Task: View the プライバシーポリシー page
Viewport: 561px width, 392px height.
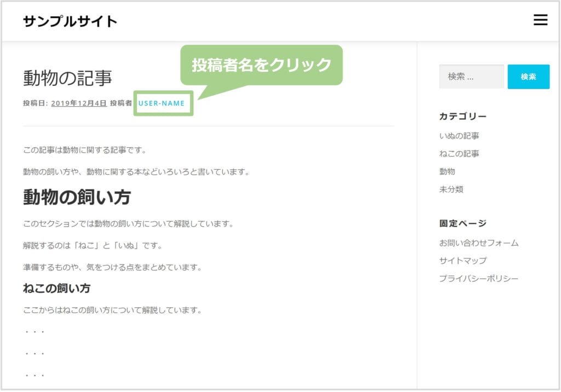Action: click(479, 279)
